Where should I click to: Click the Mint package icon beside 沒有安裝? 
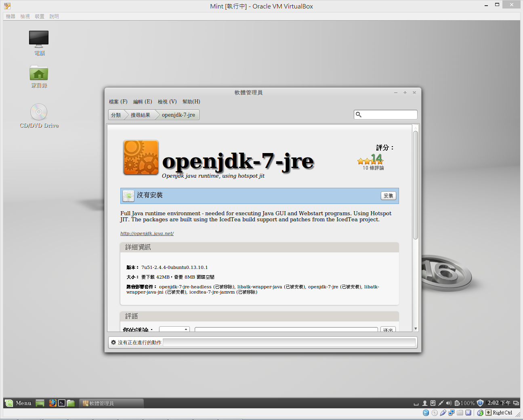click(128, 196)
